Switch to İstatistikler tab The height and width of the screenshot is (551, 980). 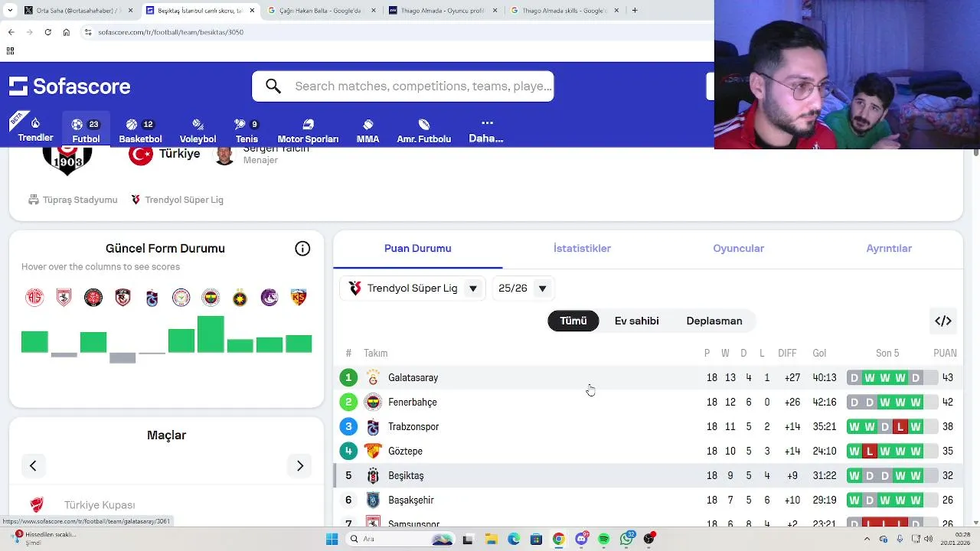[x=582, y=249]
